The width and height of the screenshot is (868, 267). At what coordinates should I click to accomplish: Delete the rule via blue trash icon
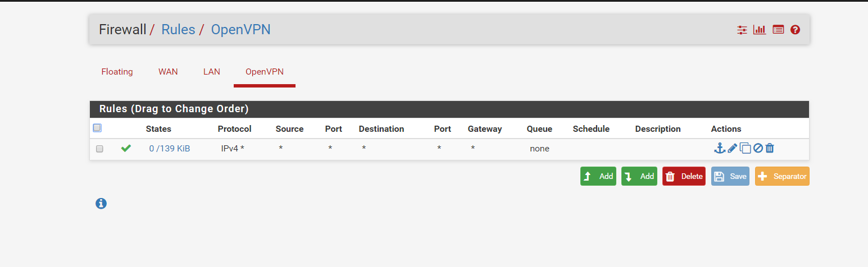coord(770,148)
